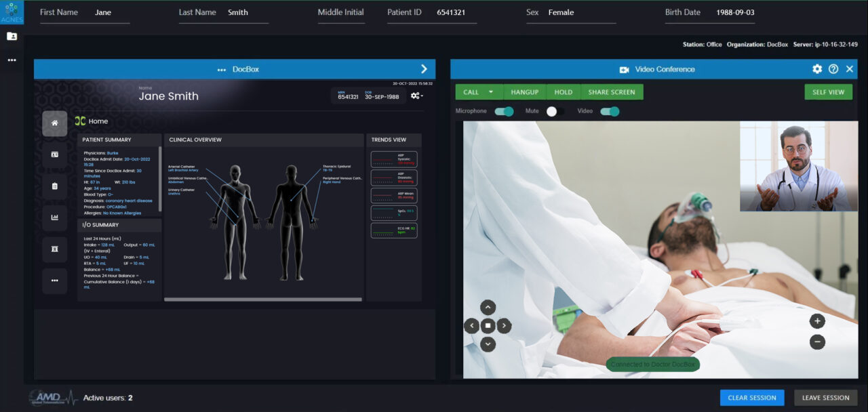The height and width of the screenshot is (412, 868).
Task: Open the Video Conference help icon
Action: pyautogui.click(x=833, y=68)
